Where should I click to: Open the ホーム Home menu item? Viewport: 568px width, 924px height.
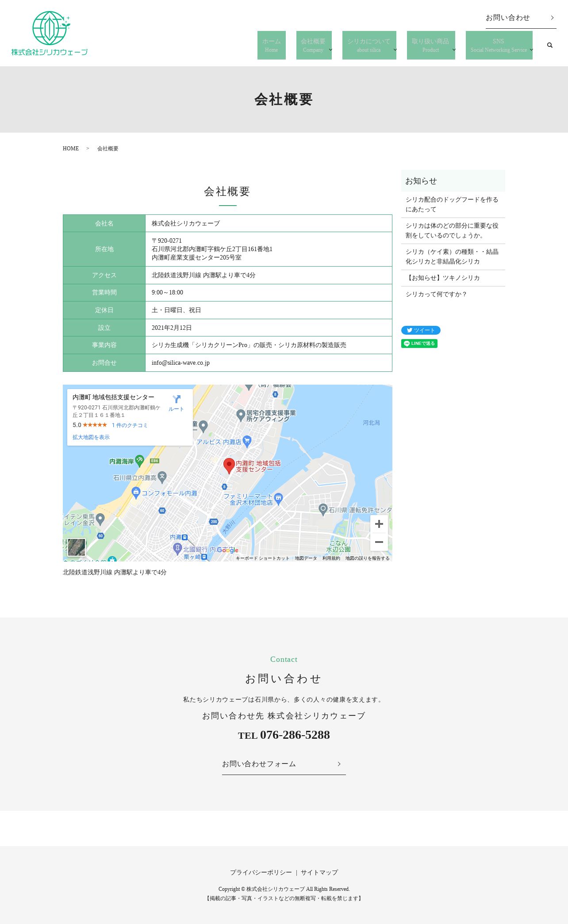pos(272,45)
